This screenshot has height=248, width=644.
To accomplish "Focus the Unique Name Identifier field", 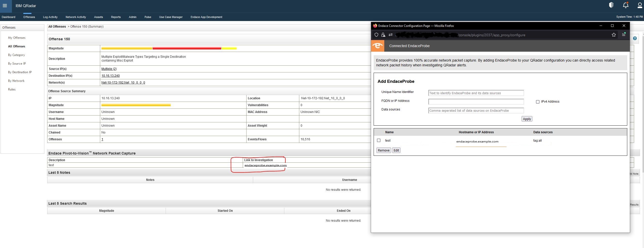I will point(476,93).
